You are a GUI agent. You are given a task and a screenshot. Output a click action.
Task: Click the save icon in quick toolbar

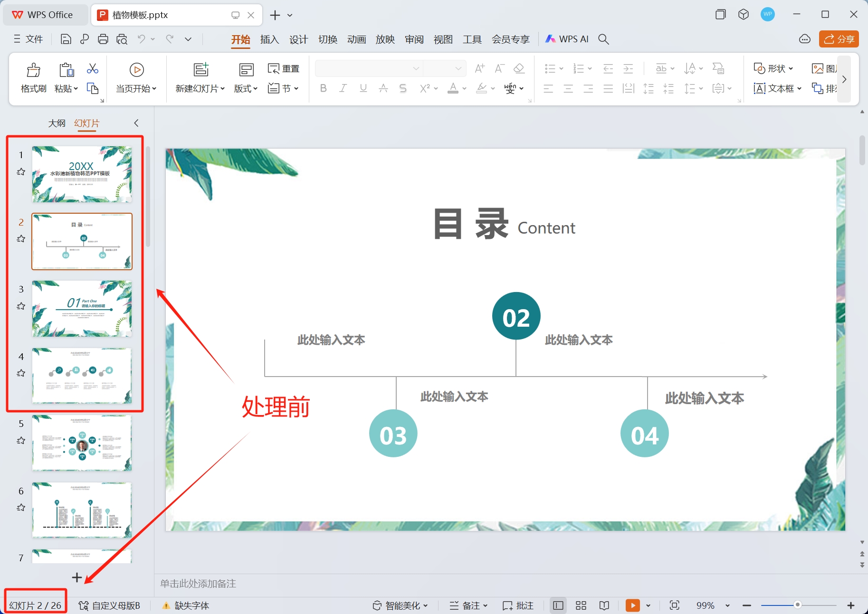pyautogui.click(x=66, y=39)
